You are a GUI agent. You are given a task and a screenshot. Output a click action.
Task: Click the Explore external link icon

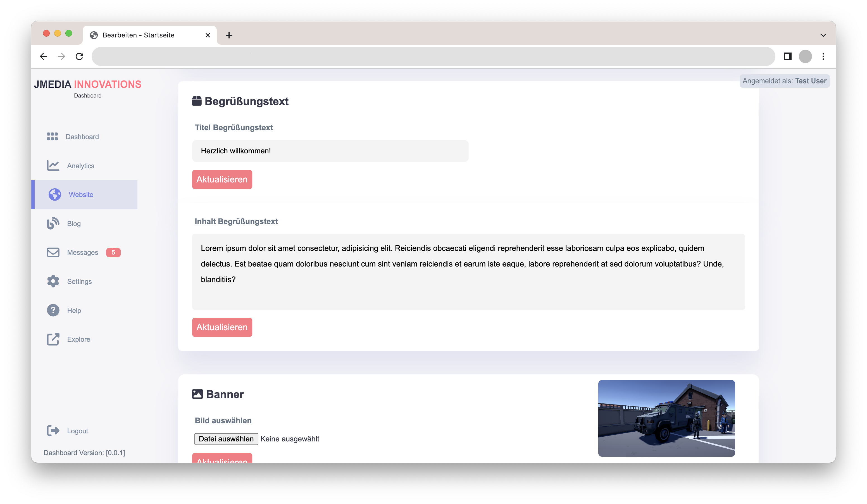point(53,339)
